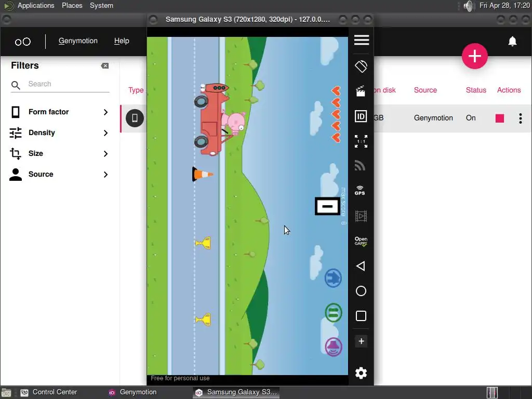Open the network wifi widget
The image size is (532, 399).
pyautogui.click(x=360, y=165)
